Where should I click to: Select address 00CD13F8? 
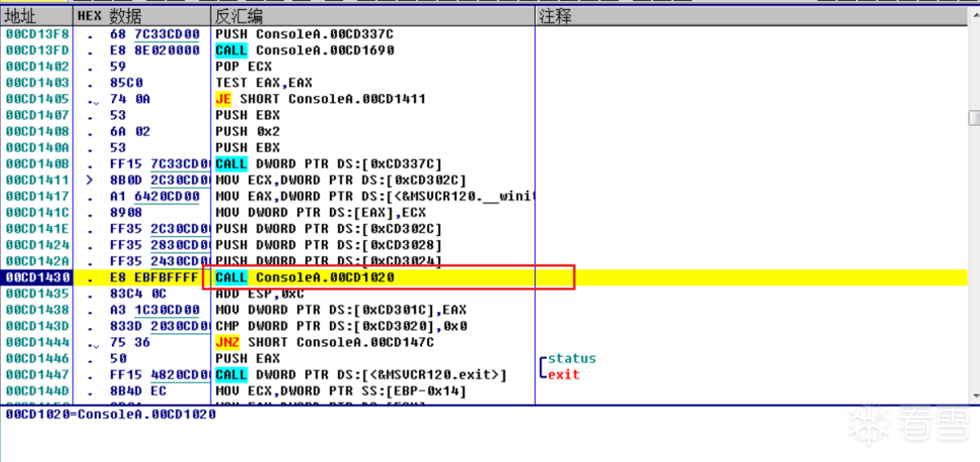[x=38, y=34]
